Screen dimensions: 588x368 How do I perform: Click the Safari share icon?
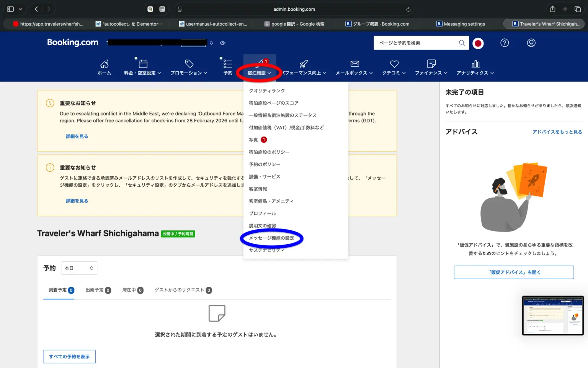click(x=552, y=9)
